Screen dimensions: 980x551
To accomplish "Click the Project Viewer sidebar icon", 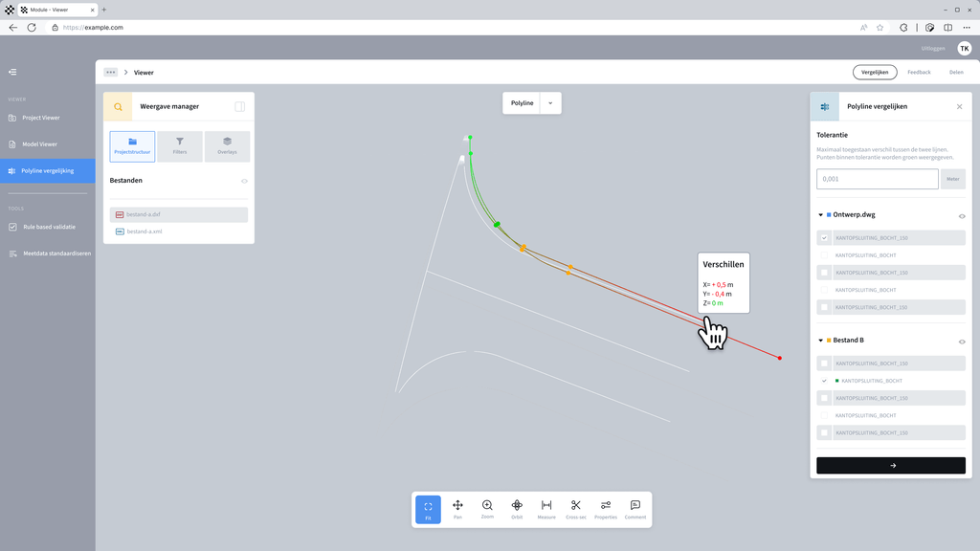I will 12,118.
